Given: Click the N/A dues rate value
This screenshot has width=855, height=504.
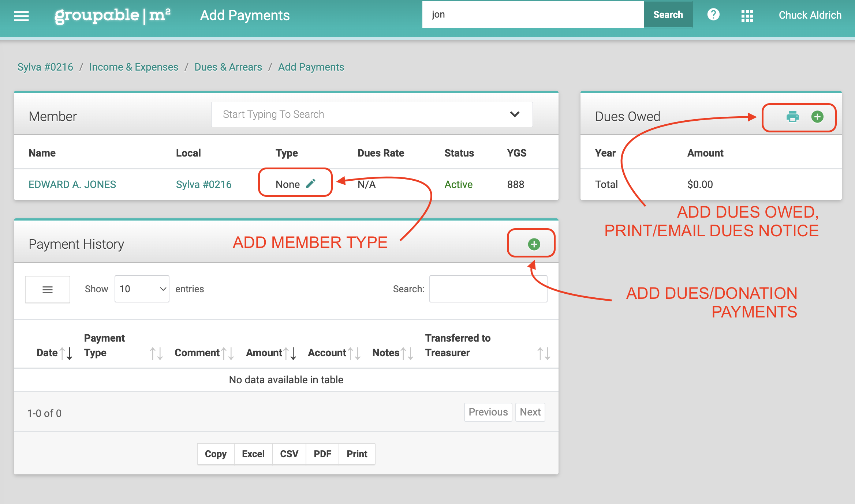Looking at the screenshot, I should (x=367, y=184).
